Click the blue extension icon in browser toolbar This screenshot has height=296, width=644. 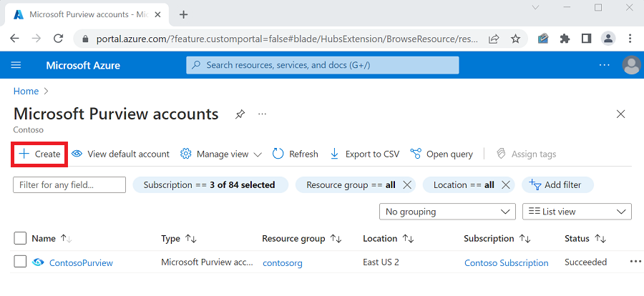pos(543,39)
